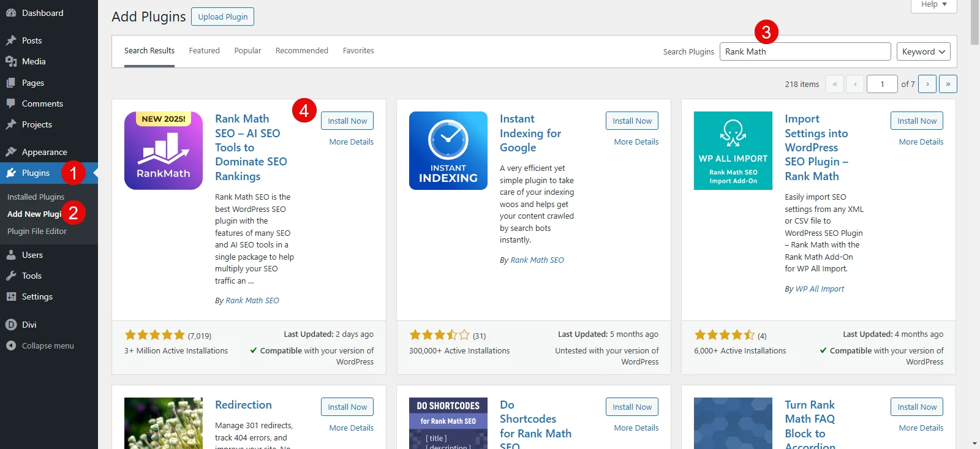Open Rank Math SEO author link under Instant Indexing
Viewport: 980px width, 449px height.
[537, 260]
